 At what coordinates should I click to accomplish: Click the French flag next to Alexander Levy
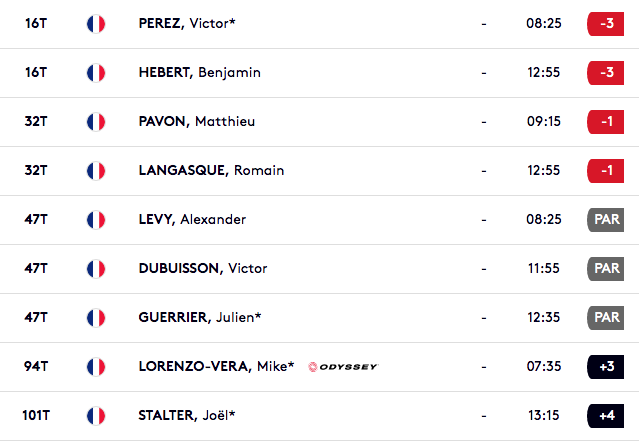96,220
